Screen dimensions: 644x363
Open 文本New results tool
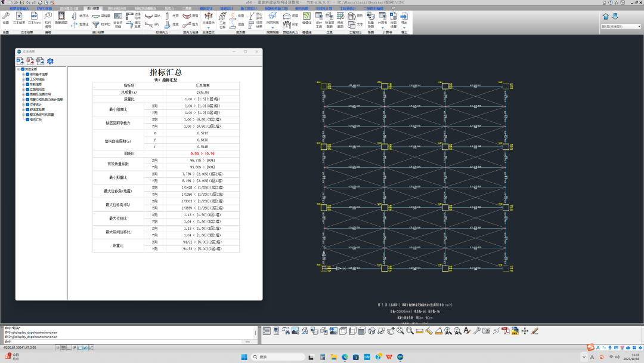tap(34, 18)
